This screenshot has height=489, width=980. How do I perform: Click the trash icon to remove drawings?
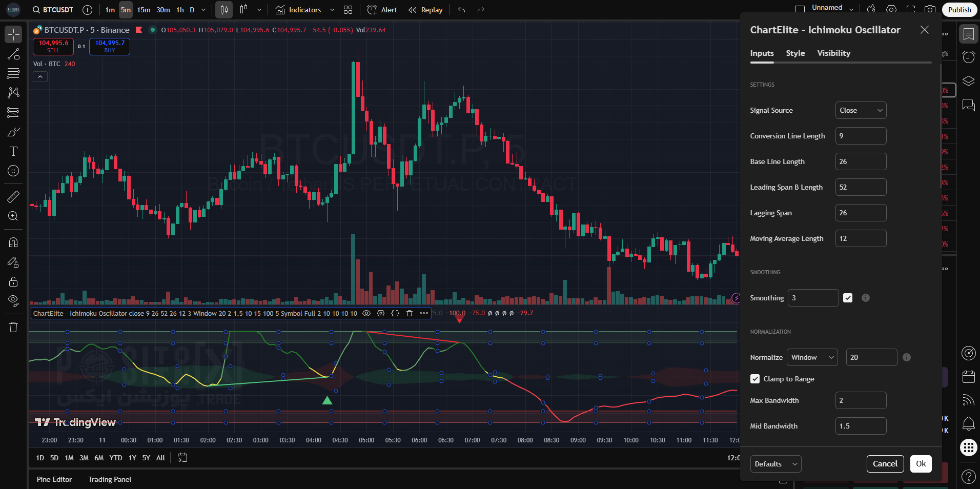(x=13, y=327)
